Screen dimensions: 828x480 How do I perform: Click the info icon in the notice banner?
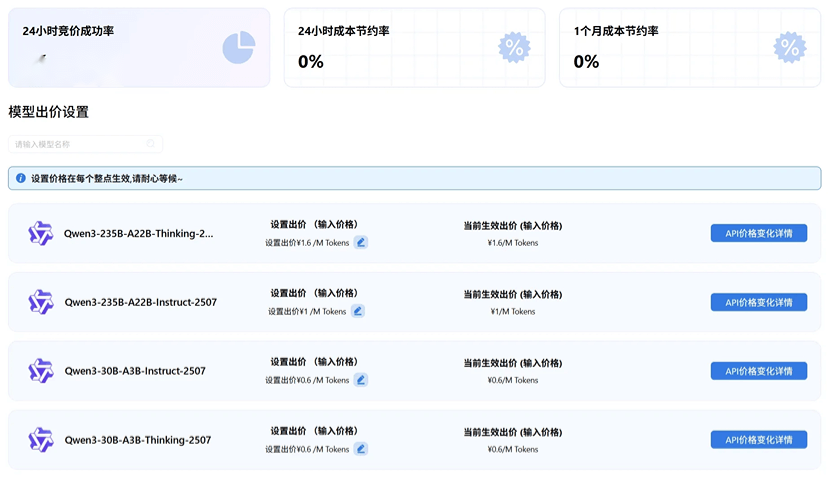tap(21, 178)
